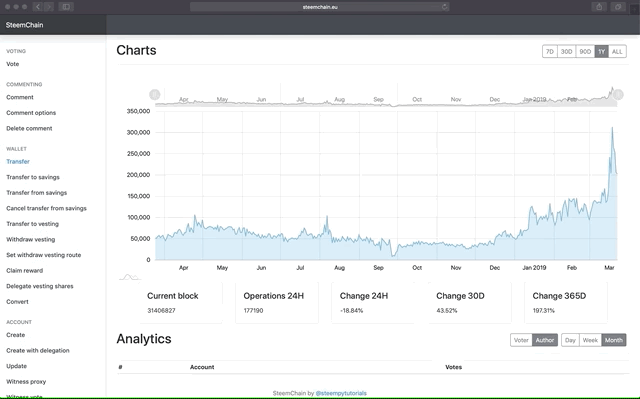Image resolution: width=640 pixels, height=399 pixels.
Task: Click the Safari back arrow button
Action: [x=38, y=7]
